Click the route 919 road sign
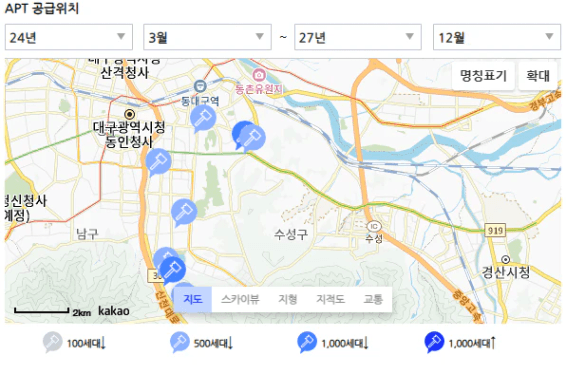The image size is (566, 374). [495, 230]
